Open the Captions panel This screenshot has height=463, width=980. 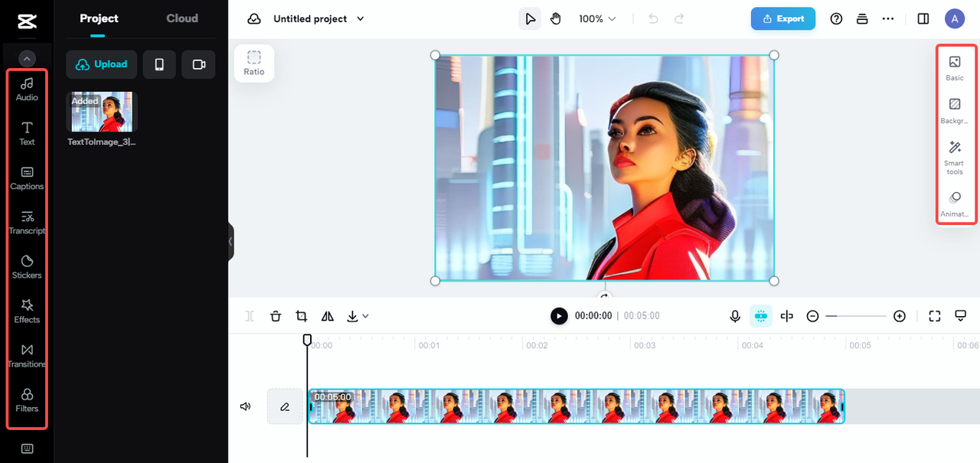pyautogui.click(x=27, y=178)
